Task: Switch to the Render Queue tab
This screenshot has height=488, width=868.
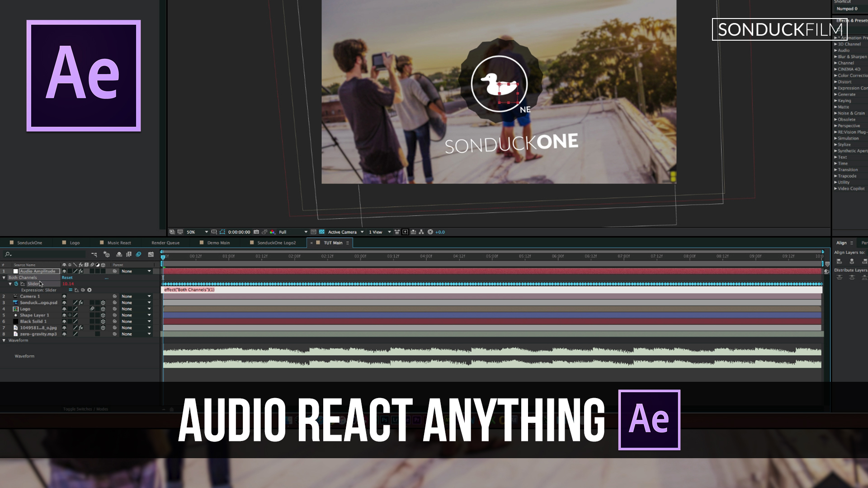Action: (165, 243)
